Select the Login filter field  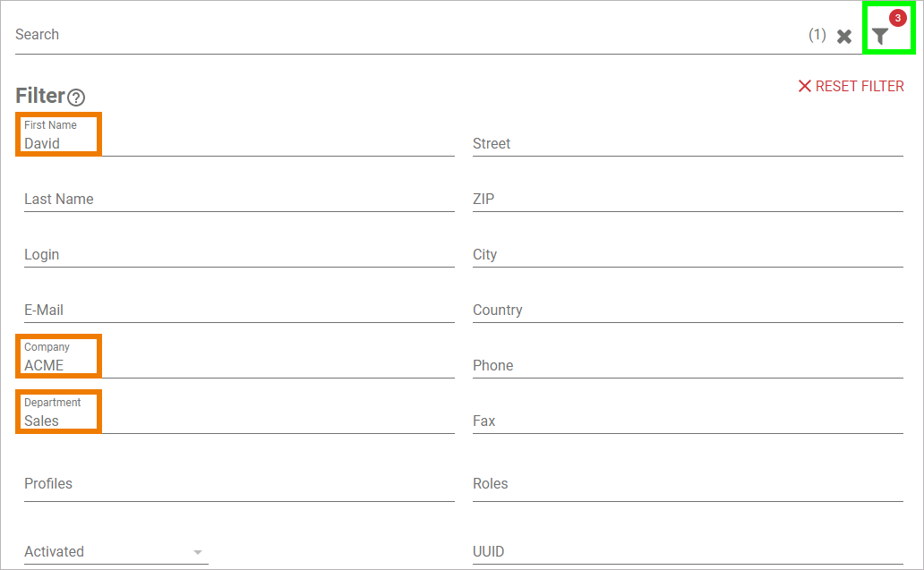[238, 255]
